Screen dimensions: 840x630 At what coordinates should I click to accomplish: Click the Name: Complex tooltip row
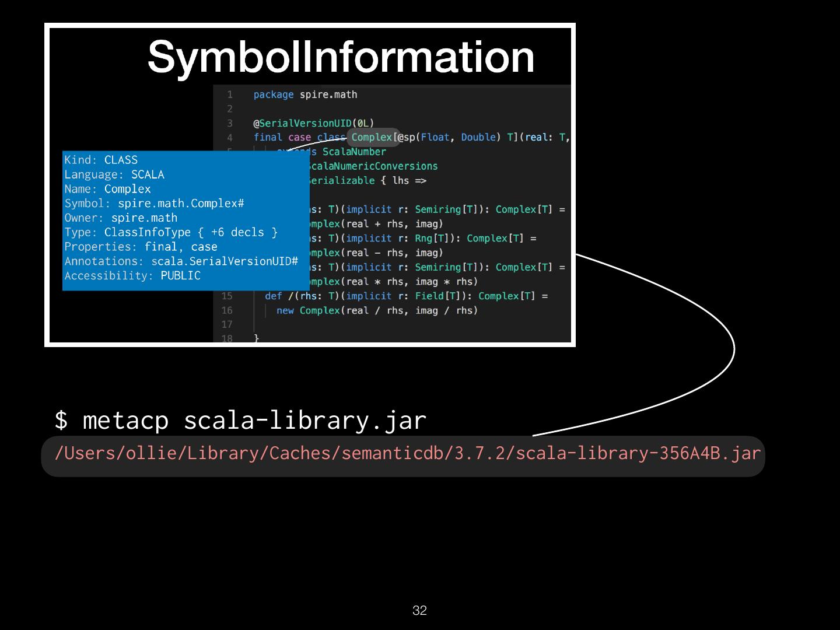[x=107, y=189]
